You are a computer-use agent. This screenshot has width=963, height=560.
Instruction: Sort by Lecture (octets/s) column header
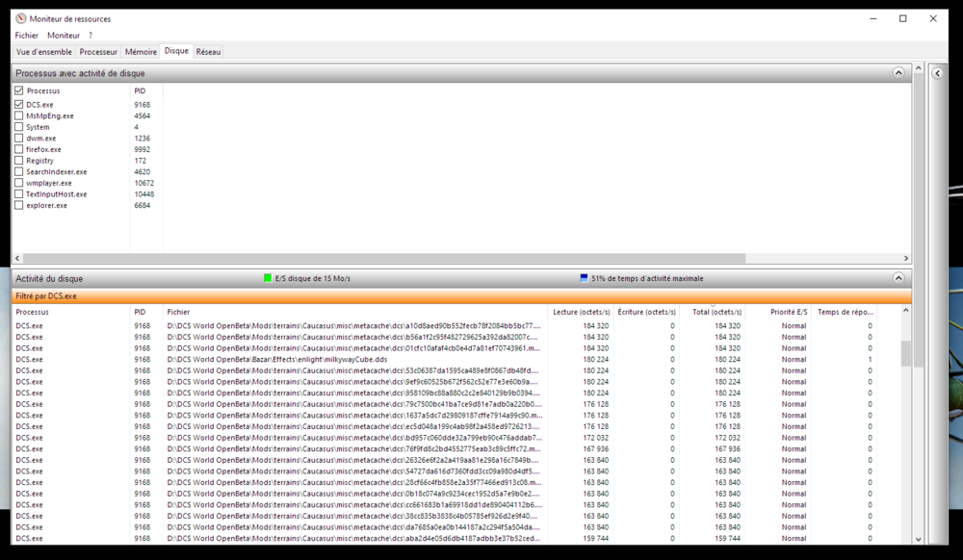pyautogui.click(x=581, y=312)
